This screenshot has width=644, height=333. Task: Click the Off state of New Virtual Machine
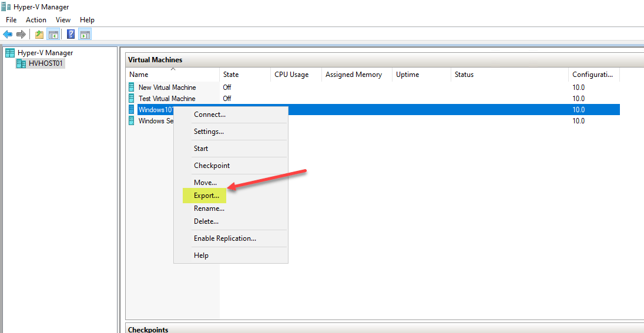click(x=227, y=87)
